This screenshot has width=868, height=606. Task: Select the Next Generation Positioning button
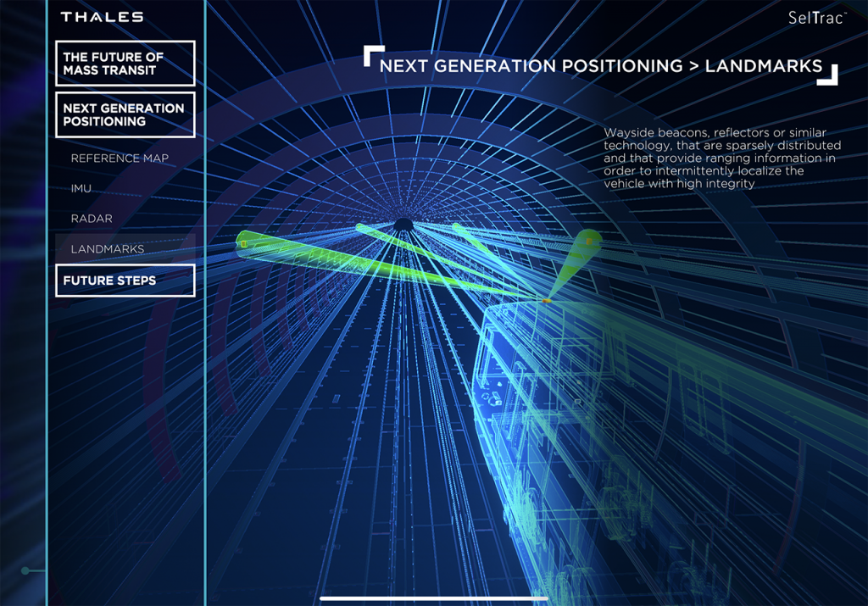(125, 114)
